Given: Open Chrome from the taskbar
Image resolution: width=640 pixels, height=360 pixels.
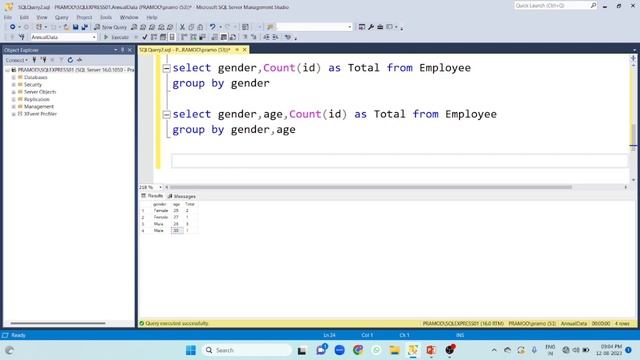Looking at the screenshot, I should click(358, 350).
